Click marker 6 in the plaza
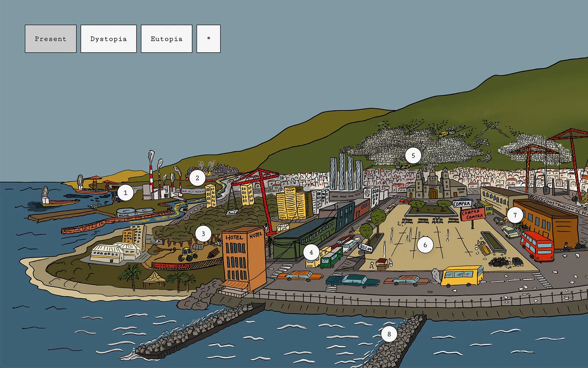 coord(425,245)
